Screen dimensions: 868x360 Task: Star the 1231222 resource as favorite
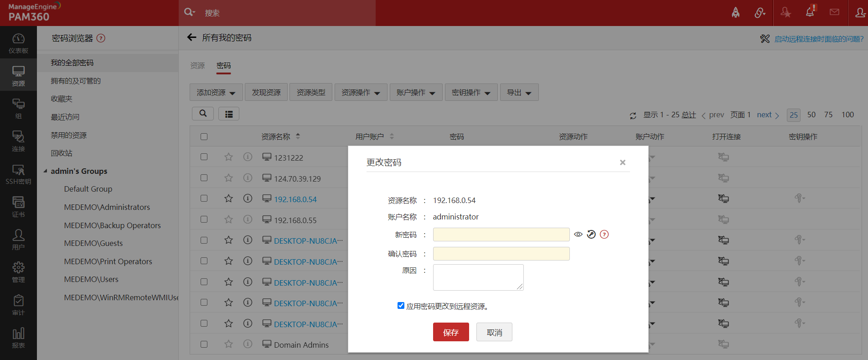[x=228, y=157]
